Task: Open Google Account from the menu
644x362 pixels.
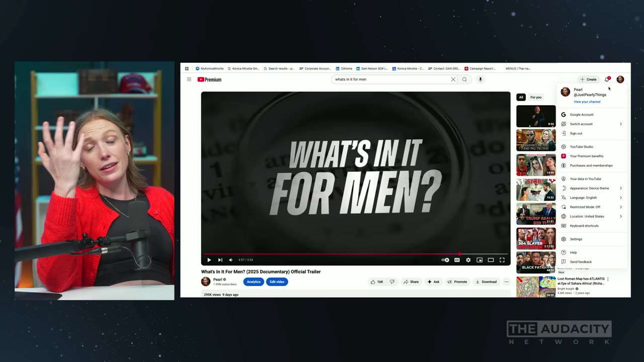Action: pyautogui.click(x=593, y=115)
